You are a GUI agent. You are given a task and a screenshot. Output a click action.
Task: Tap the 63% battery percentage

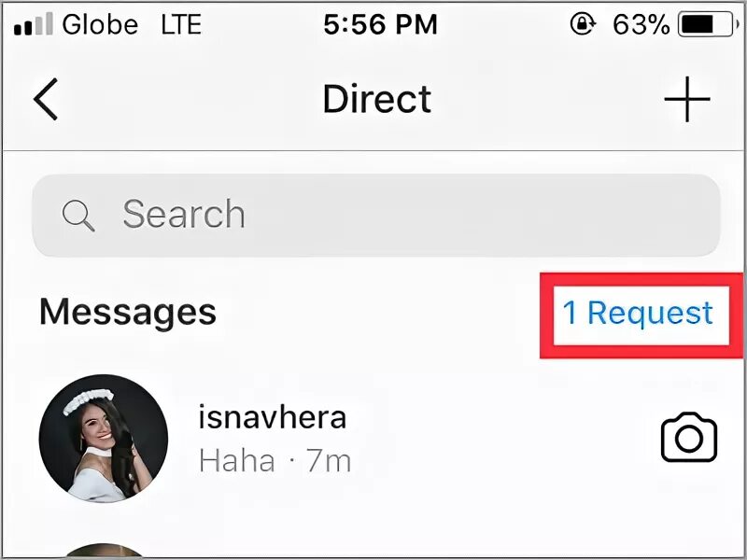(641, 25)
